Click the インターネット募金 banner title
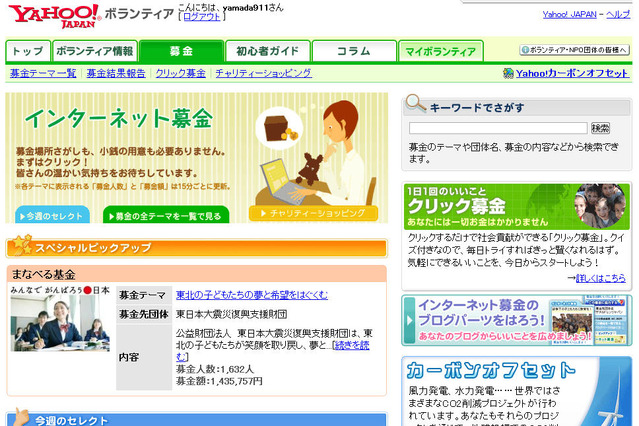639x426 pixels. click(x=119, y=119)
